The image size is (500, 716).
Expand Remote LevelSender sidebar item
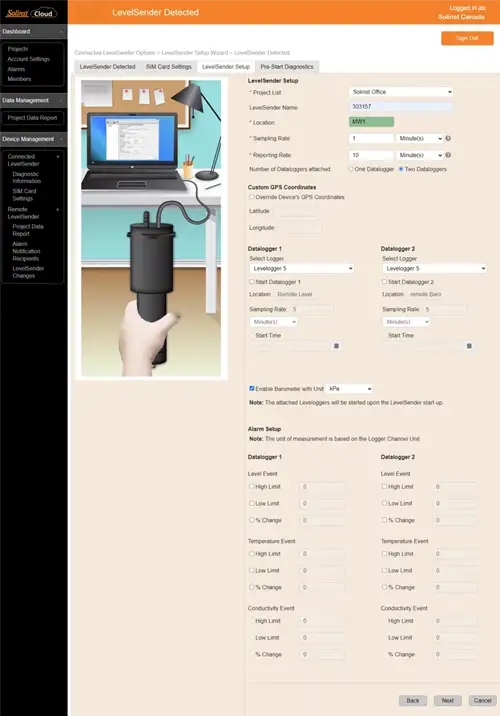point(58,210)
